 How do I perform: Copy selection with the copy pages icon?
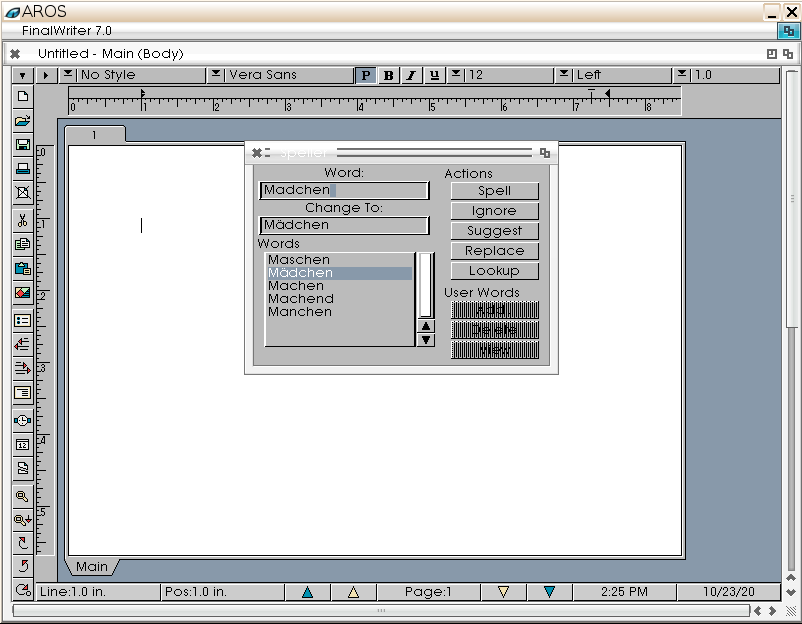pyautogui.click(x=23, y=244)
